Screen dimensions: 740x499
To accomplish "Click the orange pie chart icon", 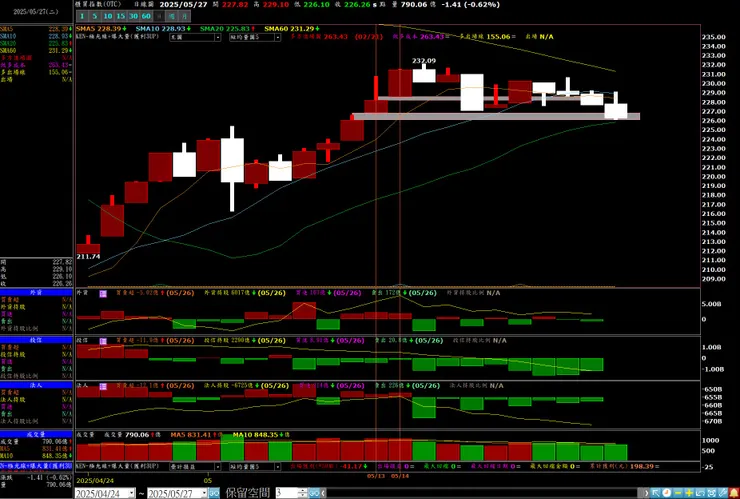I will (x=666, y=493).
